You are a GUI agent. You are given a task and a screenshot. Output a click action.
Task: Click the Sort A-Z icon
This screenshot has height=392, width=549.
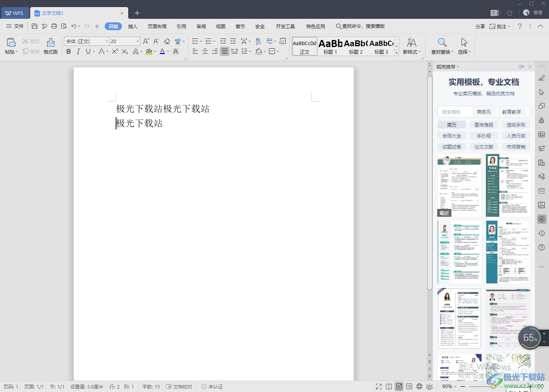tap(258, 41)
